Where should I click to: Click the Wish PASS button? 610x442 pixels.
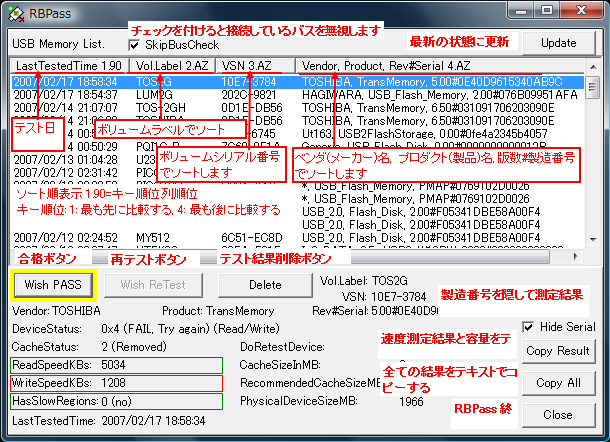53,285
